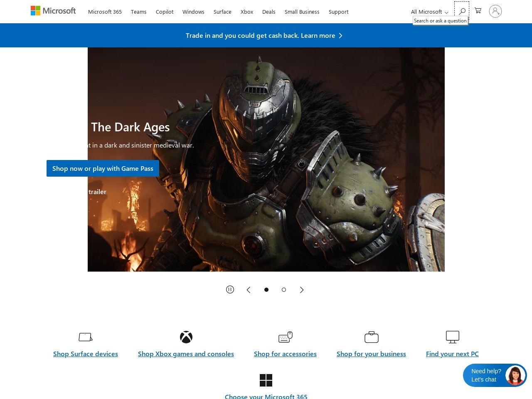532x399 pixels.
Task: Click the chat agent avatar
Action: tap(515, 375)
